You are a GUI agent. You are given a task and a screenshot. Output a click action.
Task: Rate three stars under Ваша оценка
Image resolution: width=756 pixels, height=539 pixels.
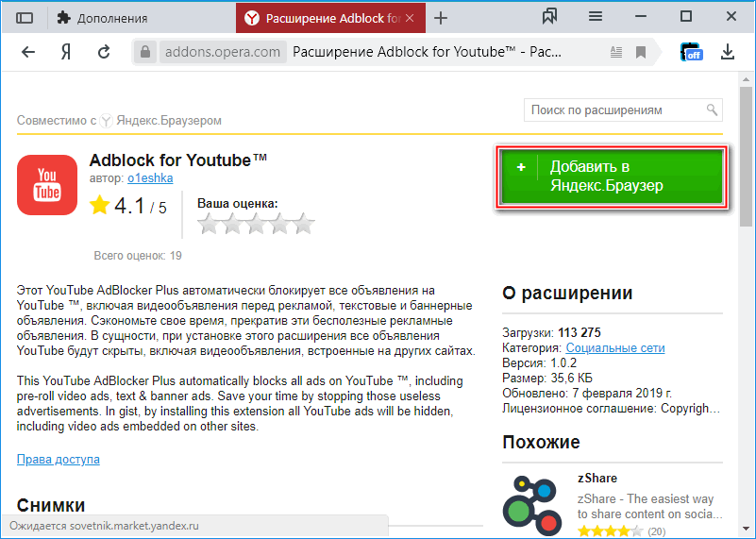click(x=256, y=224)
